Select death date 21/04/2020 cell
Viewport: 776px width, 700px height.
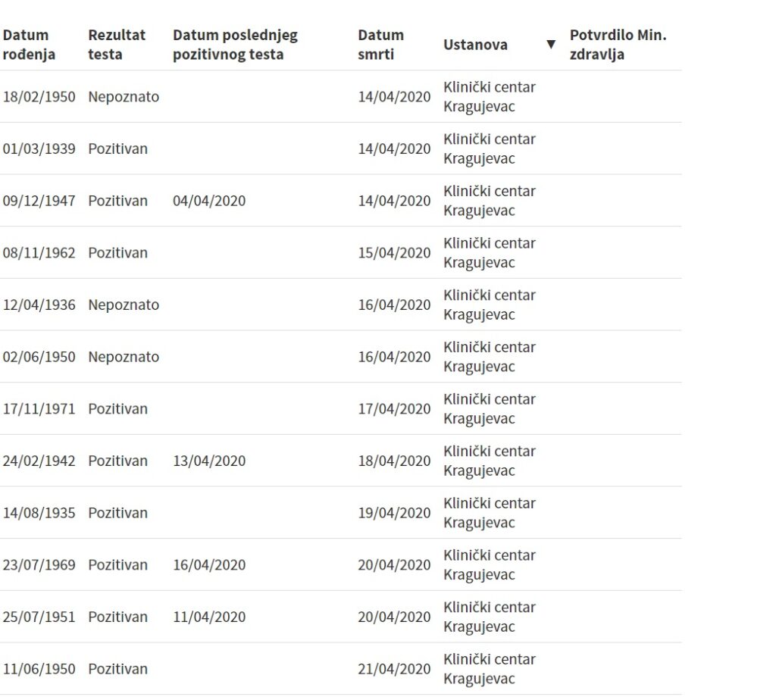click(x=394, y=669)
